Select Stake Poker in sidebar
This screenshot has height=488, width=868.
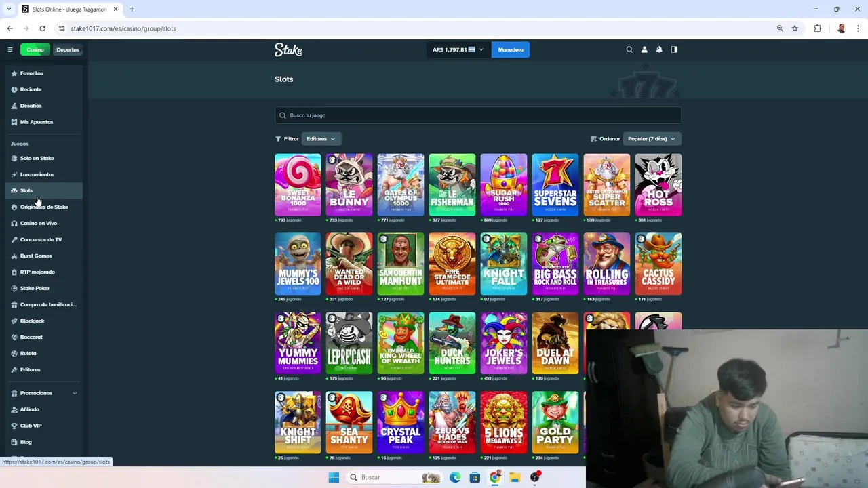[44, 288]
